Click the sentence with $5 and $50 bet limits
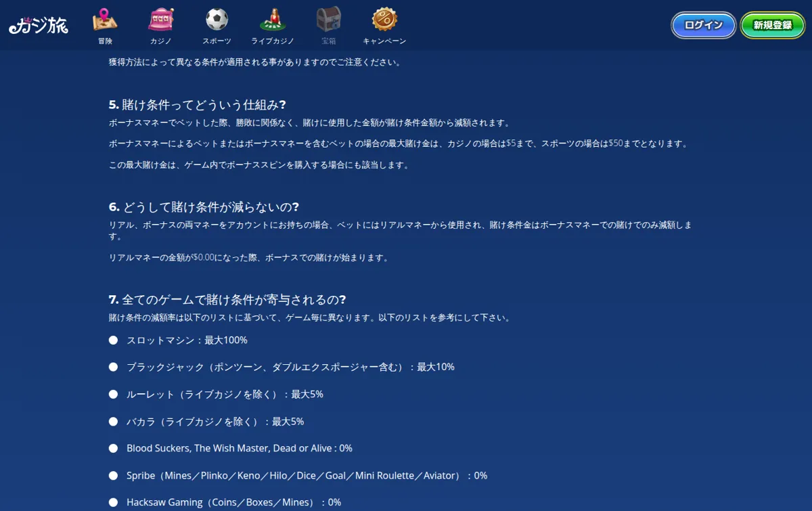The height and width of the screenshot is (511, 812). (x=399, y=143)
